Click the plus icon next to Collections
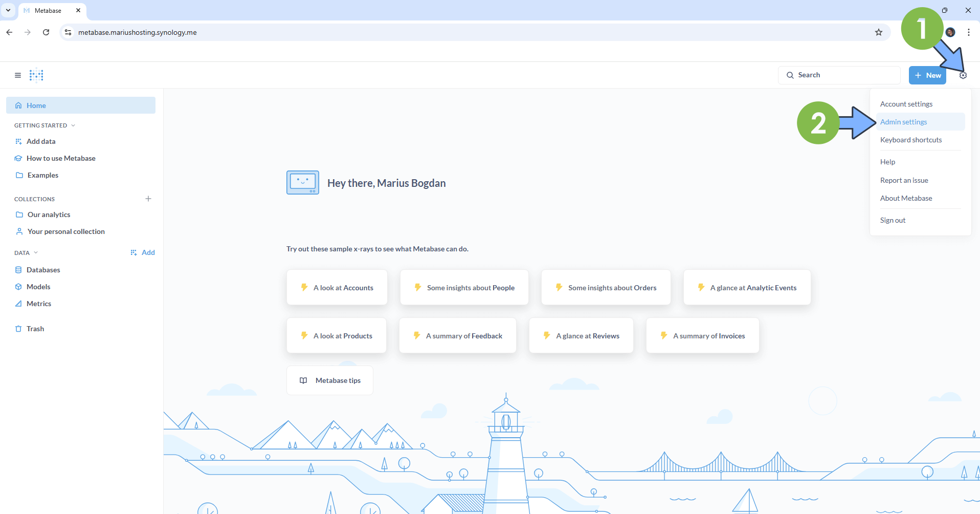Image resolution: width=980 pixels, height=514 pixels. pyautogui.click(x=148, y=199)
